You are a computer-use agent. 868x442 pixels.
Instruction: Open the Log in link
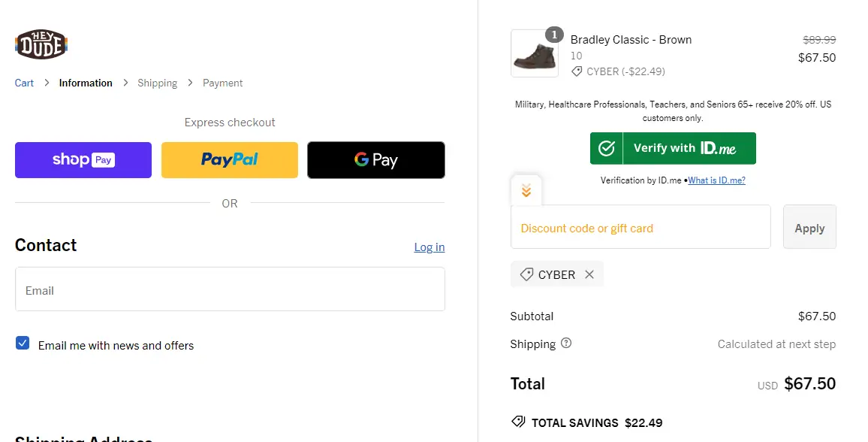pyautogui.click(x=429, y=247)
